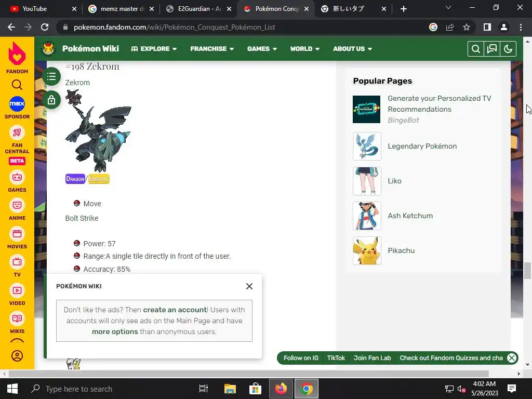Close the YouTube tab
The height and width of the screenshot is (399, 532).
pos(74,9)
